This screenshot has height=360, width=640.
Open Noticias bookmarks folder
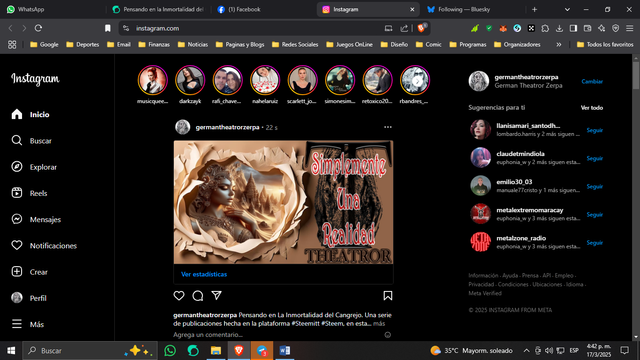coord(193,44)
